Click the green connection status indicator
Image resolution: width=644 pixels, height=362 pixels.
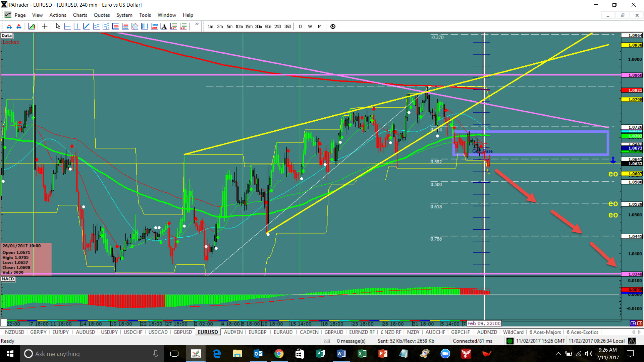[510, 341]
